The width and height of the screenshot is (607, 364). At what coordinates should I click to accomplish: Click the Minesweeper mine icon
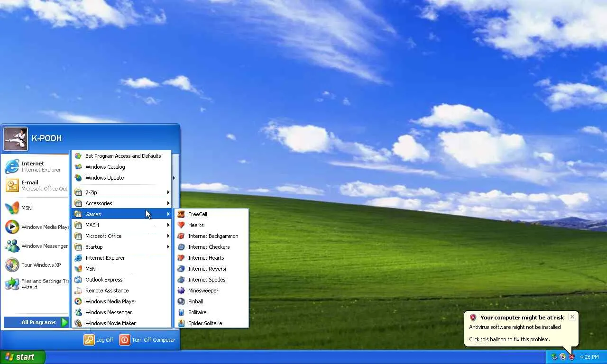[x=181, y=291]
